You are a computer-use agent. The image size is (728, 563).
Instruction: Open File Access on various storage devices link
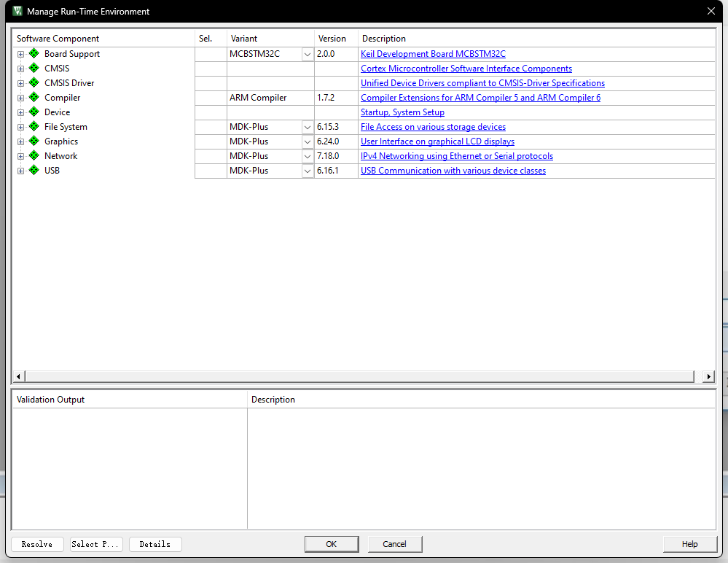[433, 127]
